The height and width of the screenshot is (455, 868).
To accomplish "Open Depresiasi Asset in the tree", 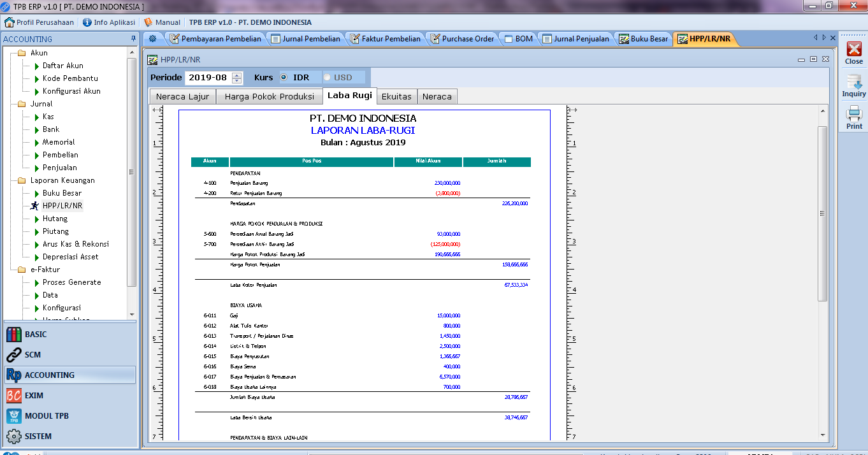I will (70, 257).
